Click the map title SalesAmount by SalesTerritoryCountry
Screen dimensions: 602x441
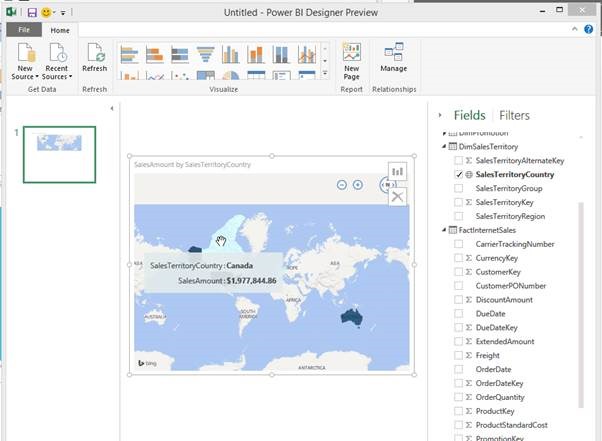coord(192,164)
